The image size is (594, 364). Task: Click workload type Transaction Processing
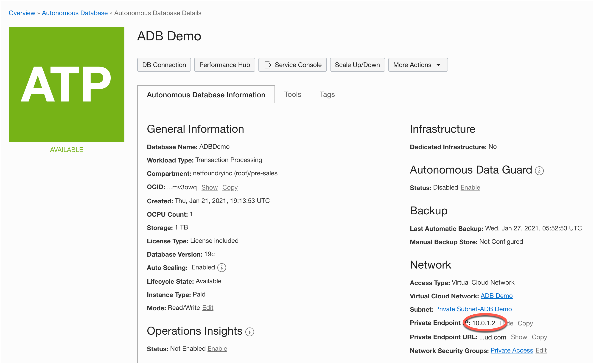point(229,160)
